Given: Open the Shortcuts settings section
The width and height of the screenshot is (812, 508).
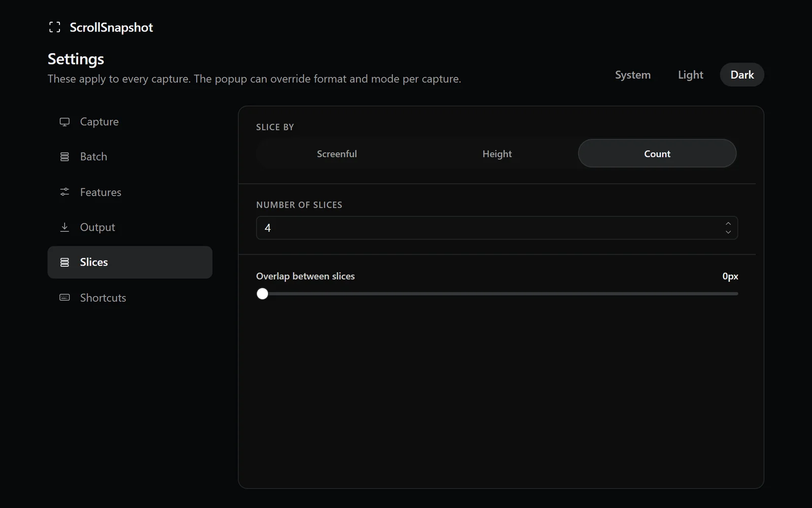Looking at the screenshot, I should click(x=130, y=298).
